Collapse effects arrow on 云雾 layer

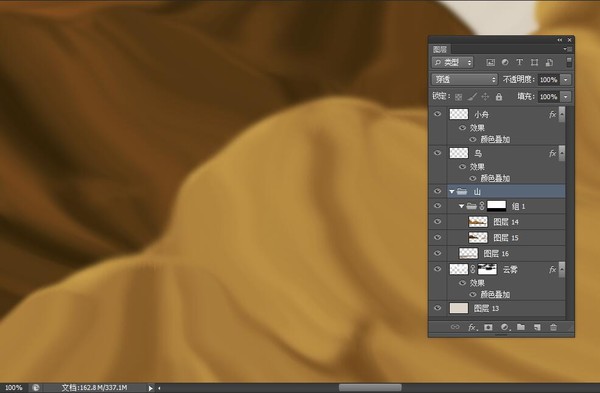tap(562, 270)
